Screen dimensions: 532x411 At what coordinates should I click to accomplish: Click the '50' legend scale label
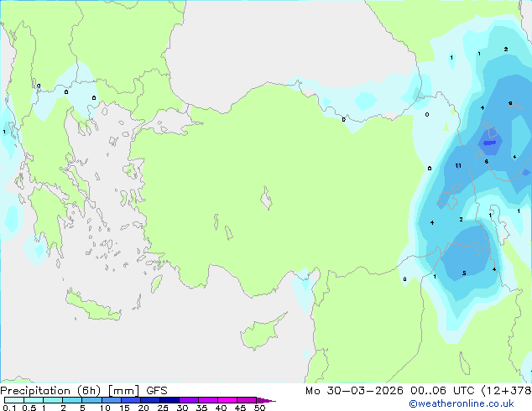click(x=259, y=408)
